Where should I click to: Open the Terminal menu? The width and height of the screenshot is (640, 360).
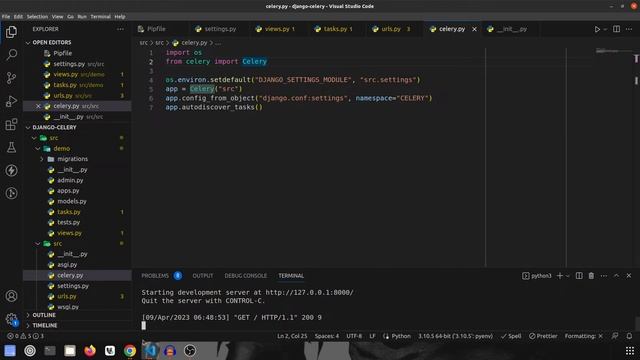tap(100, 17)
